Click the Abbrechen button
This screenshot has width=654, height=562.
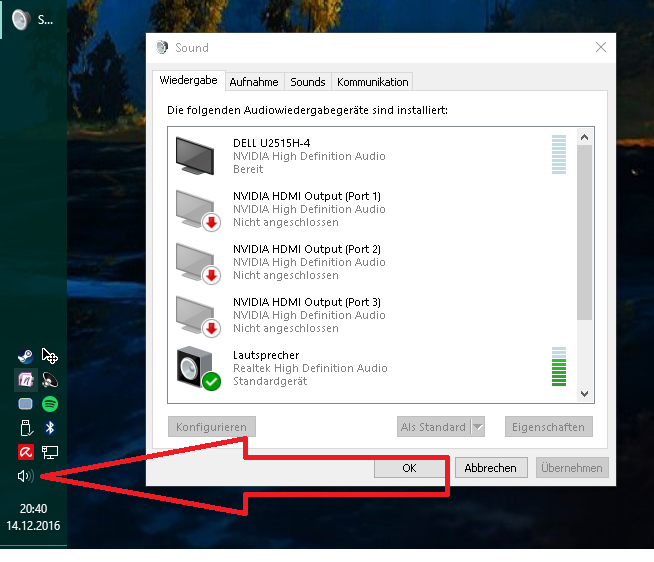click(491, 468)
